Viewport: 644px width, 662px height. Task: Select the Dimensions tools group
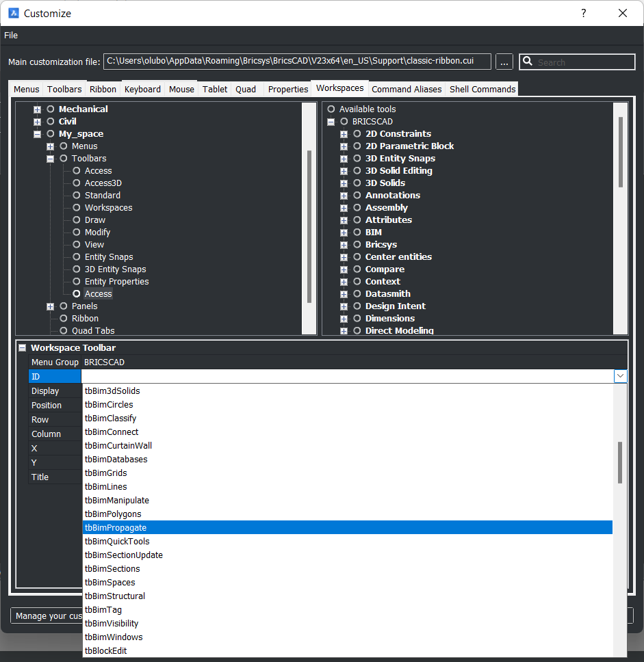389,319
